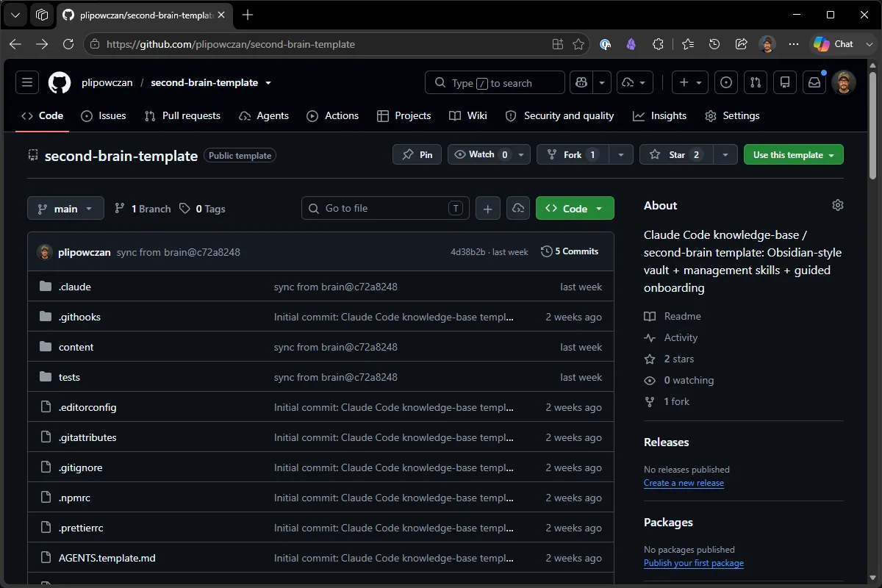The height and width of the screenshot is (588, 882).
Task: Expand the Use this template dropdown
Action: click(x=794, y=154)
